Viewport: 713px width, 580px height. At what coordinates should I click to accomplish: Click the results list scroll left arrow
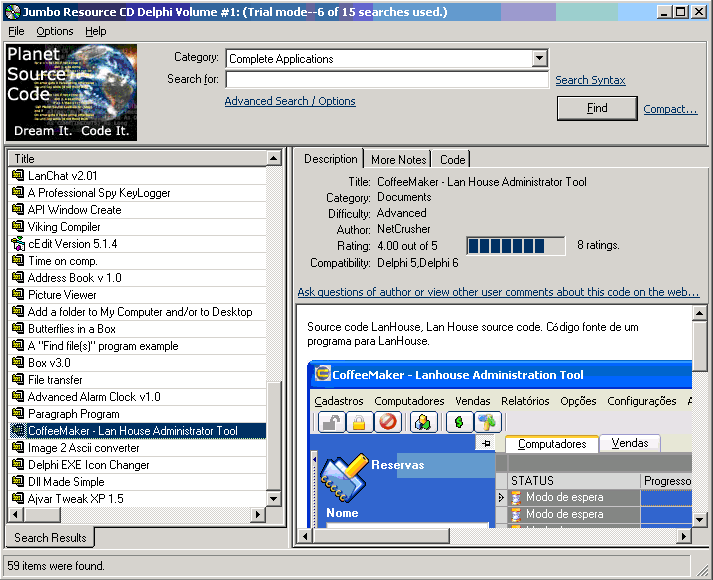[x=16, y=515]
